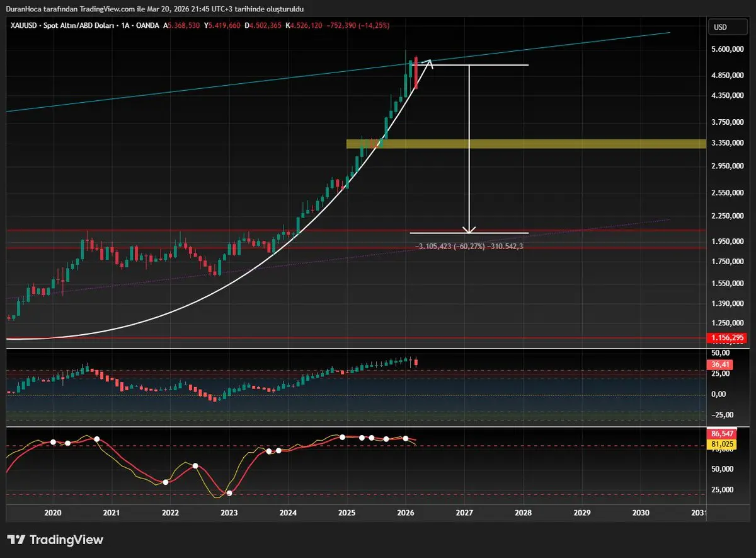Click the 1.950,000 price axis label

(x=729, y=241)
